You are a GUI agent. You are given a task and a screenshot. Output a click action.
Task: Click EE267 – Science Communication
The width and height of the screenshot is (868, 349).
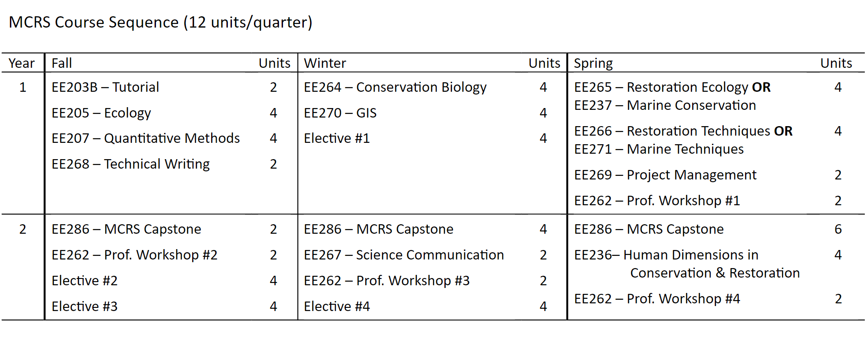point(404,255)
